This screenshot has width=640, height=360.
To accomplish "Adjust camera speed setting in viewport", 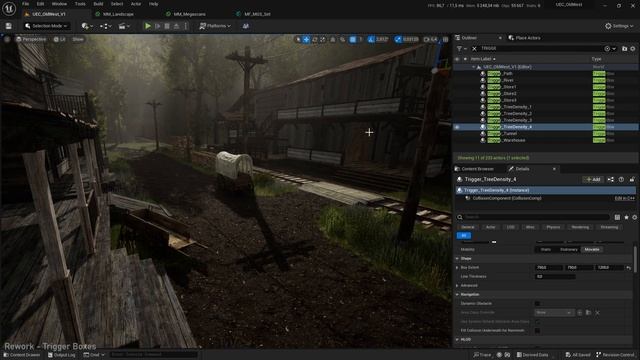I will [430, 39].
